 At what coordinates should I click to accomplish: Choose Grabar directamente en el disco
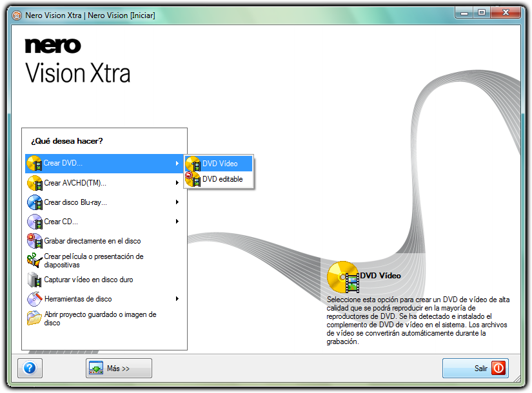[104, 241]
